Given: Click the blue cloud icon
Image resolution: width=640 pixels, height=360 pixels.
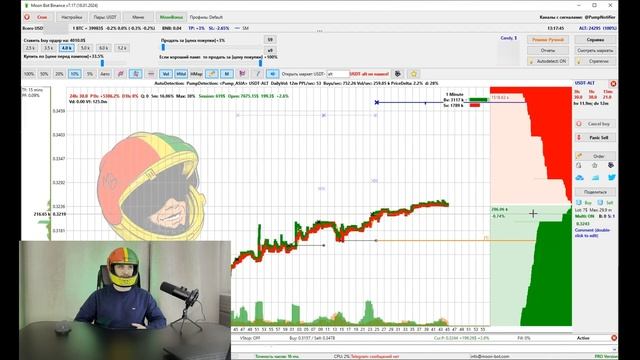Looking at the screenshot, I should [x=580, y=178].
